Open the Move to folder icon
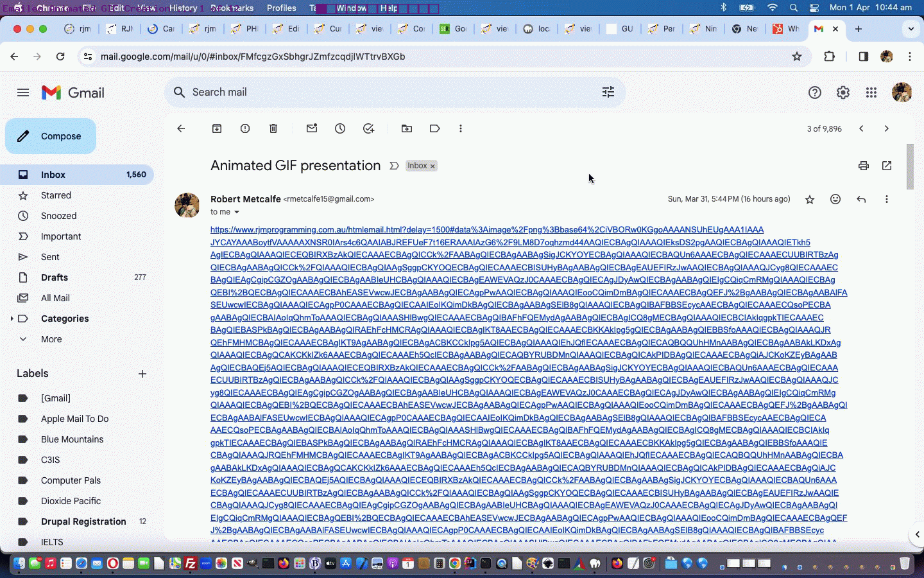 [x=407, y=128]
